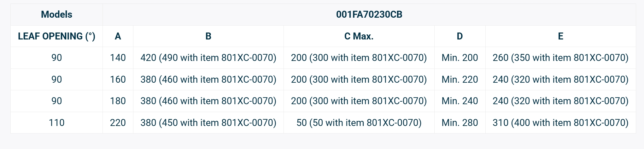Click the A value 220 cell
Image resolution: width=644 pixels, height=149 pixels.
[x=118, y=122]
